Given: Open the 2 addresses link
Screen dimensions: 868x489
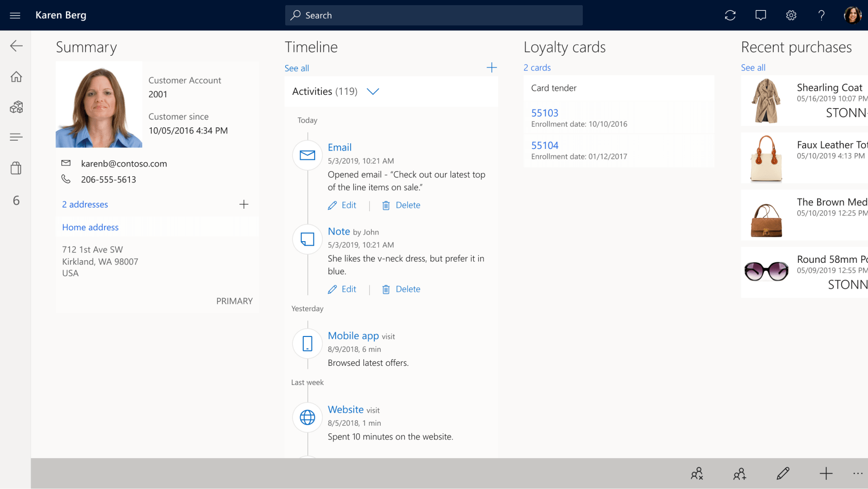Looking at the screenshot, I should tap(85, 205).
